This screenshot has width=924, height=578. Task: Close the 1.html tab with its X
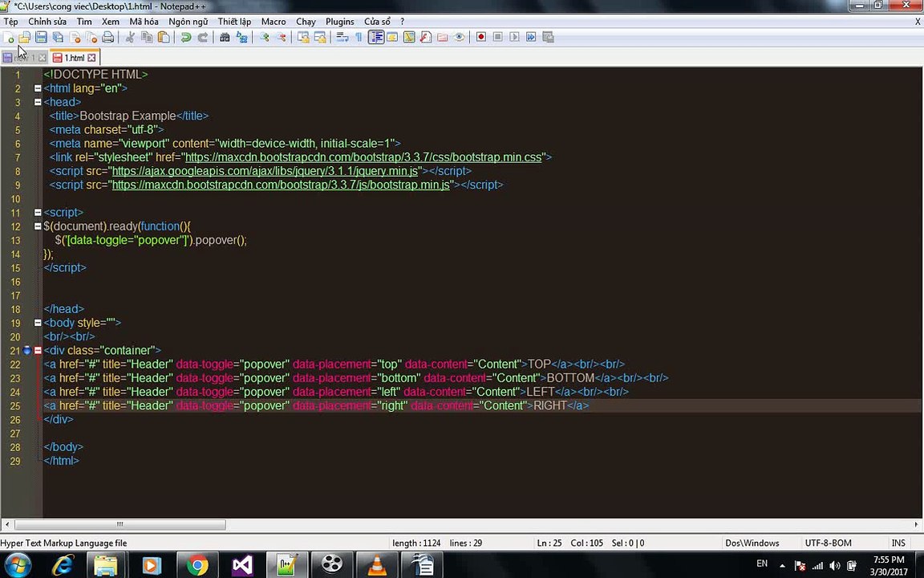[91, 58]
